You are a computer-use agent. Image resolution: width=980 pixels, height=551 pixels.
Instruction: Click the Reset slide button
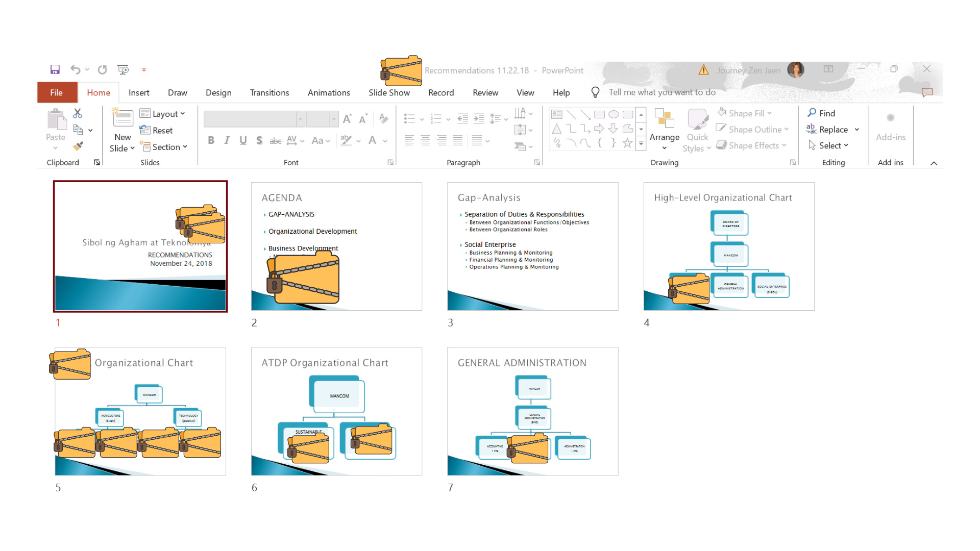pyautogui.click(x=157, y=131)
